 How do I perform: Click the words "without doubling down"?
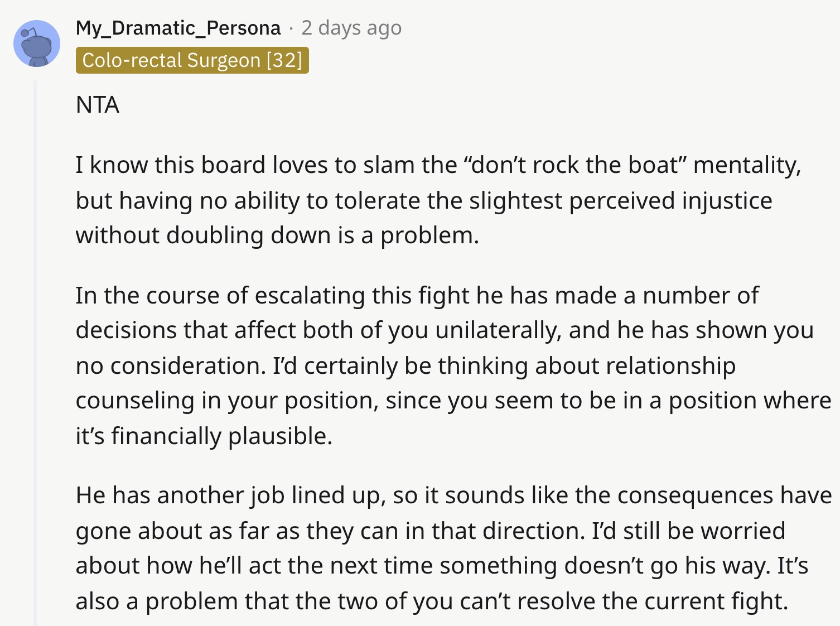click(170, 235)
